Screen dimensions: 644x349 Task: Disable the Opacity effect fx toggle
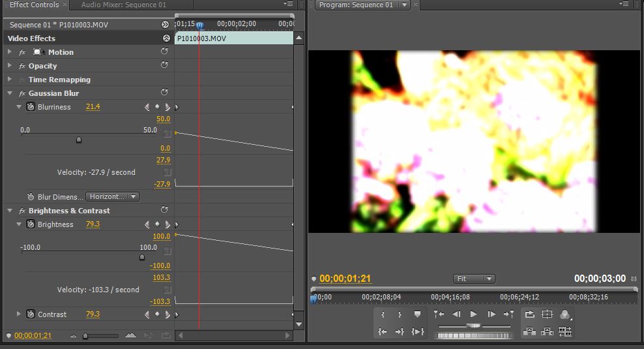[x=22, y=66]
